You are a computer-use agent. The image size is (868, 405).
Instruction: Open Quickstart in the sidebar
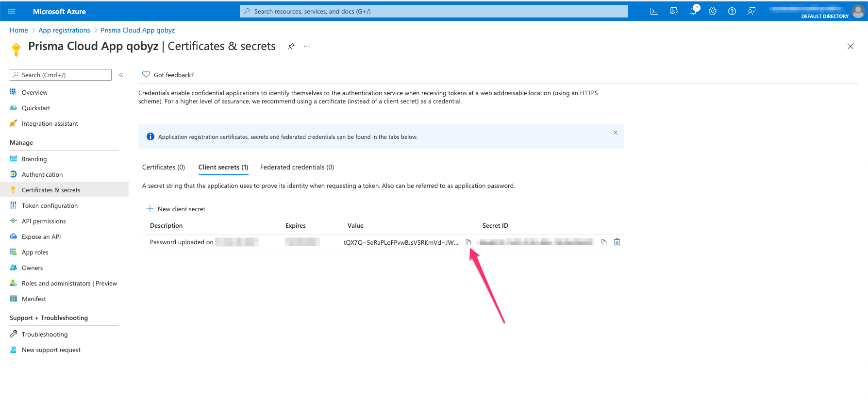coord(36,108)
